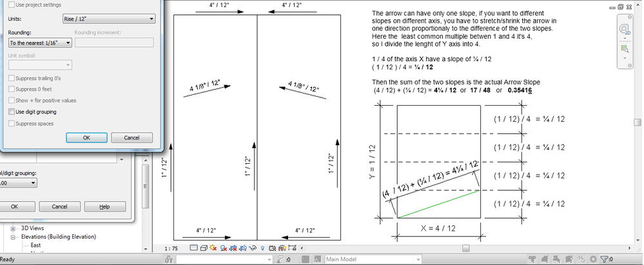Expand the 3D Views tree node
The width and height of the screenshot is (644, 265).
click(x=13, y=228)
